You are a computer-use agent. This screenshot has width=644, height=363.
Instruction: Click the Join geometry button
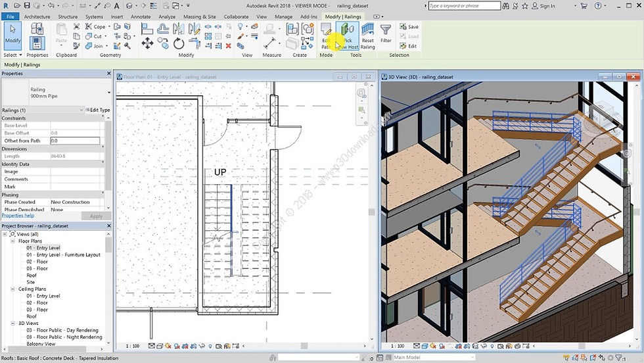tap(95, 46)
